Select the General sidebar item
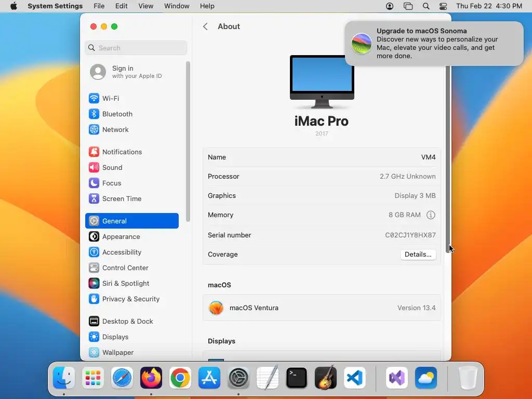532x399 pixels. coord(131,221)
